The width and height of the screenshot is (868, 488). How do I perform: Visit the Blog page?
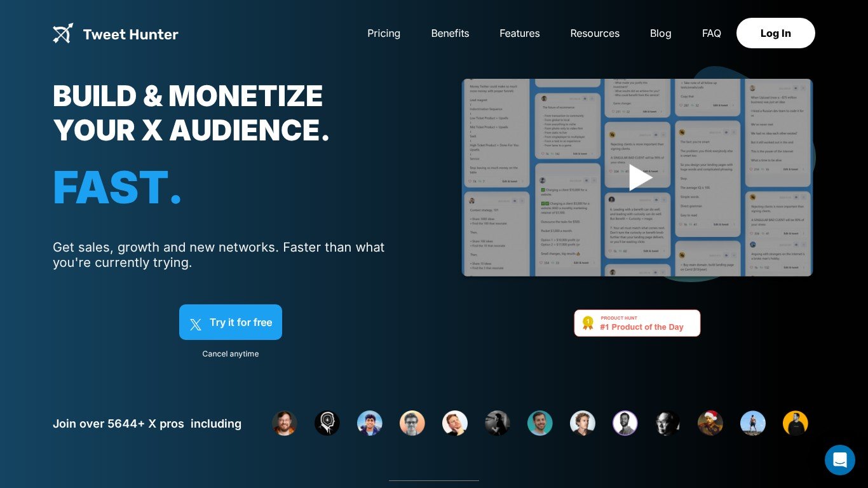tap(660, 34)
